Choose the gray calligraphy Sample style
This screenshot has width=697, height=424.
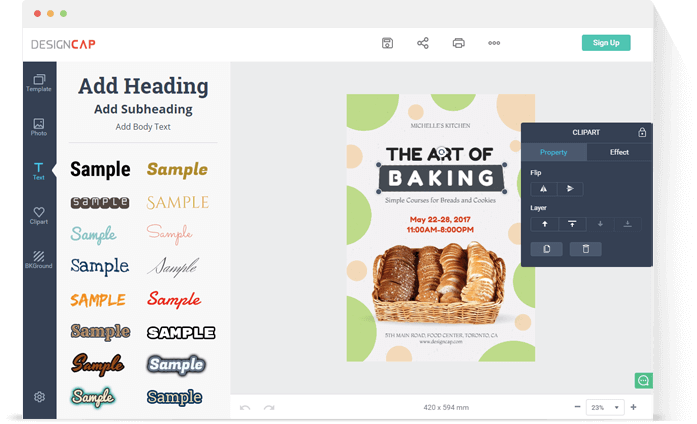click(x=172, y=267)
